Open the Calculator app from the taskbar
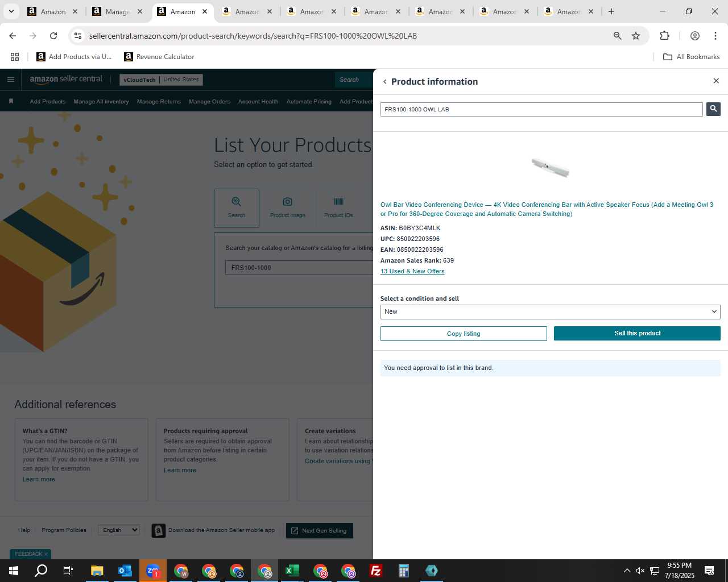The image size is (728, 582). pos(403,571)
